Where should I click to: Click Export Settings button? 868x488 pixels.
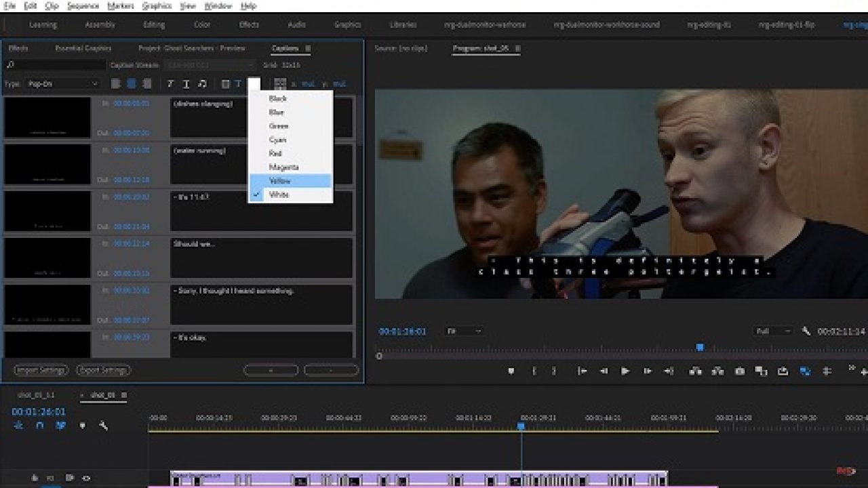point(103,370)
